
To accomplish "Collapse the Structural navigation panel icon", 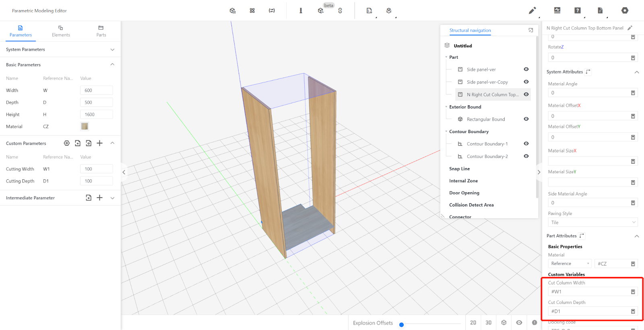I will (x=530, y=30).
